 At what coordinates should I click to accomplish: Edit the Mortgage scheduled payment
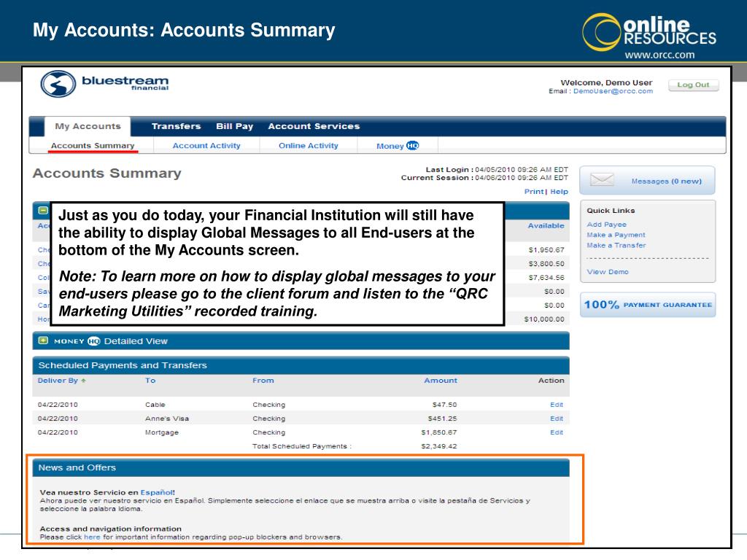point(557,432)
